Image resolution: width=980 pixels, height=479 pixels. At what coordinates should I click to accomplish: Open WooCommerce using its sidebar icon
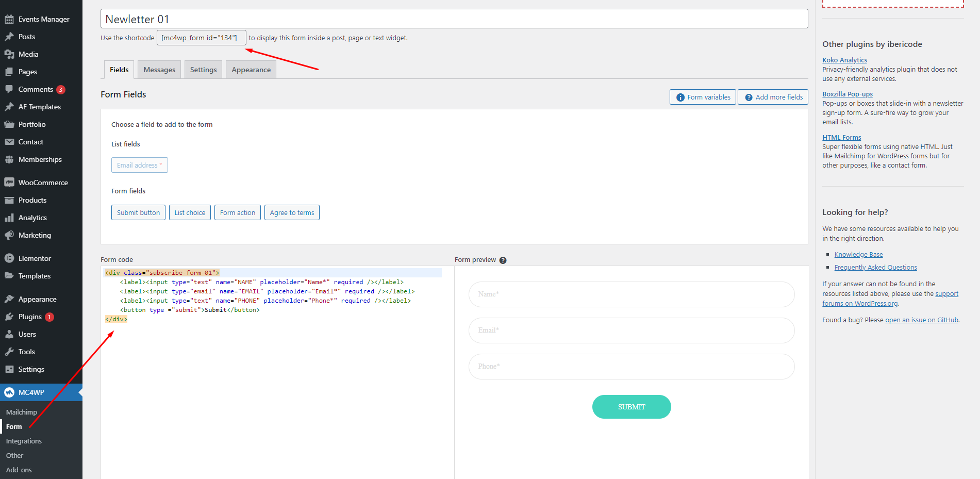[x=9, y=183]
